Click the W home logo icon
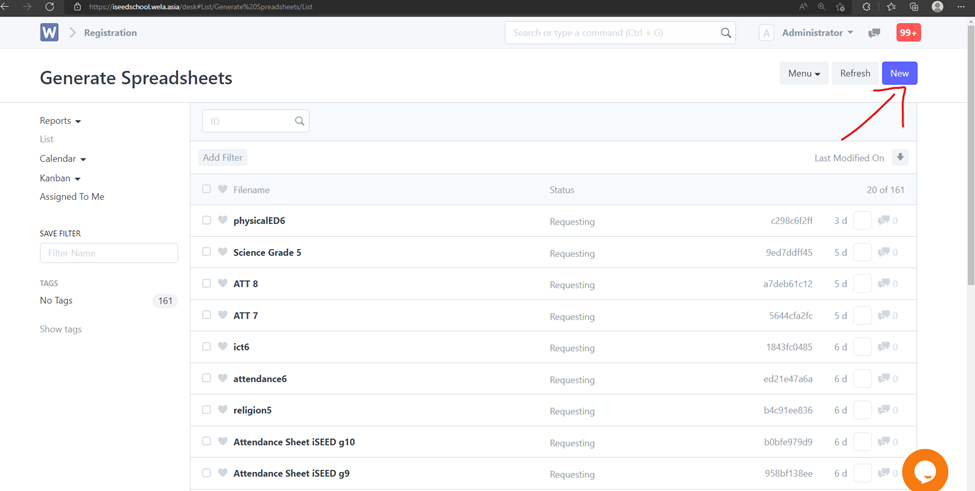This screenshot has width=975, height=491. pos(49,33)
